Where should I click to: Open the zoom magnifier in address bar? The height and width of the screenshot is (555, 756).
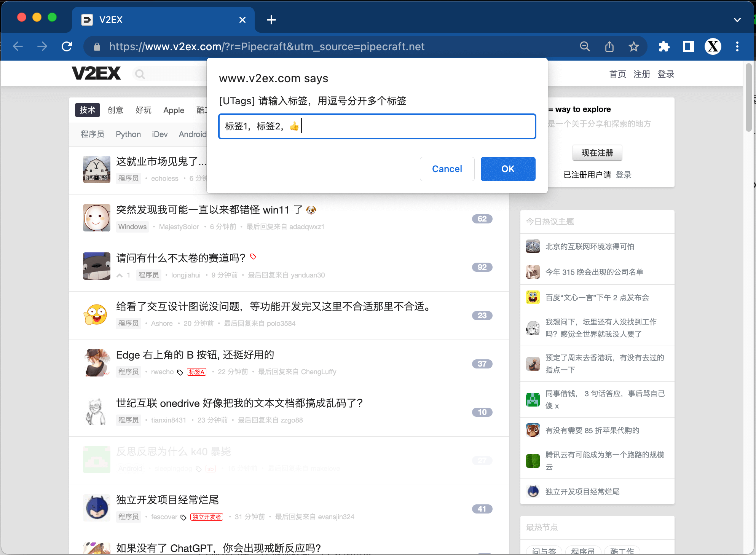pyautogui.click(x=585, y=46)
